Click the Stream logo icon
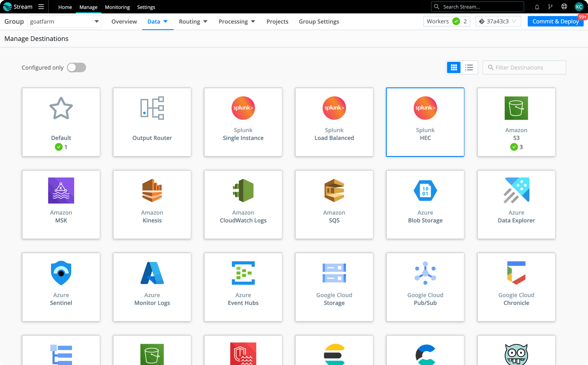The width and height of the screenshot is (588, 365). [7, 7]
